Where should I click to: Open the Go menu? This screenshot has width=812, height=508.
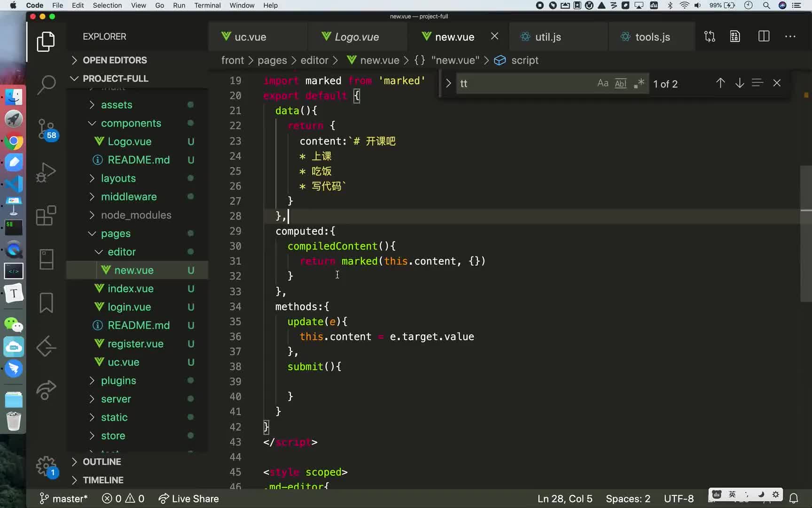159,5
